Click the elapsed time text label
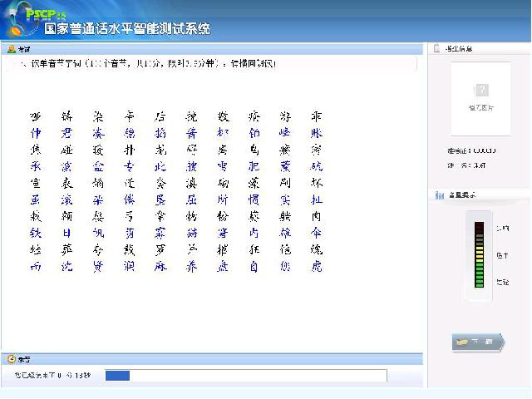 pos(52,376)
